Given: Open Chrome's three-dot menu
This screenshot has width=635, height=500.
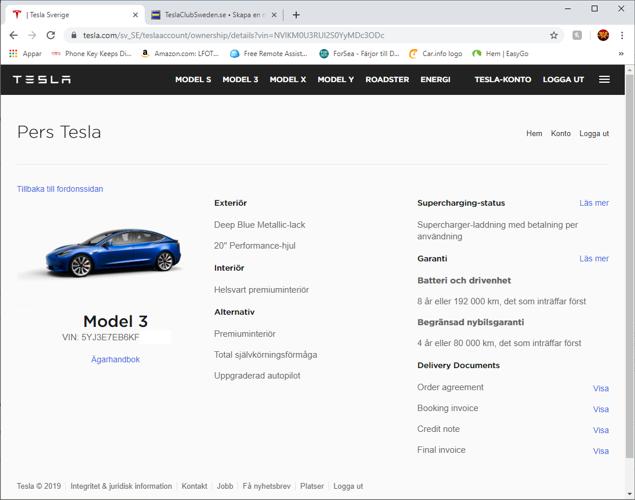Looking at the screenshot, I should 622,35.
